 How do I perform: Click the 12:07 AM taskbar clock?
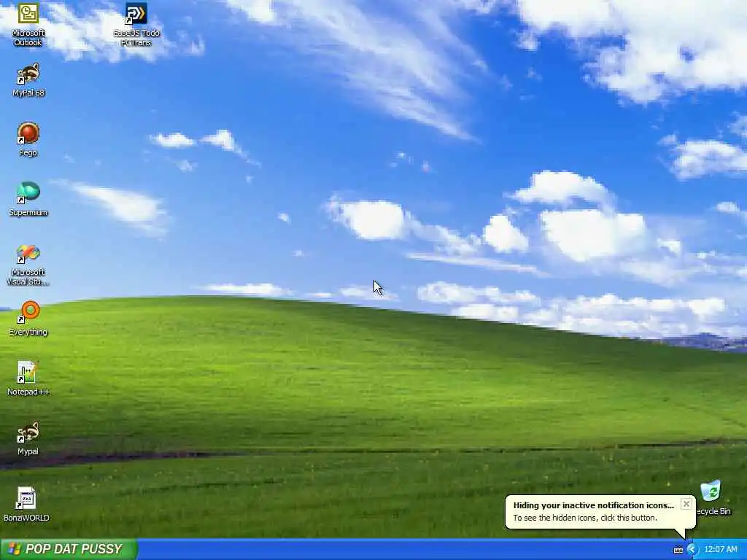coord(720,550)
